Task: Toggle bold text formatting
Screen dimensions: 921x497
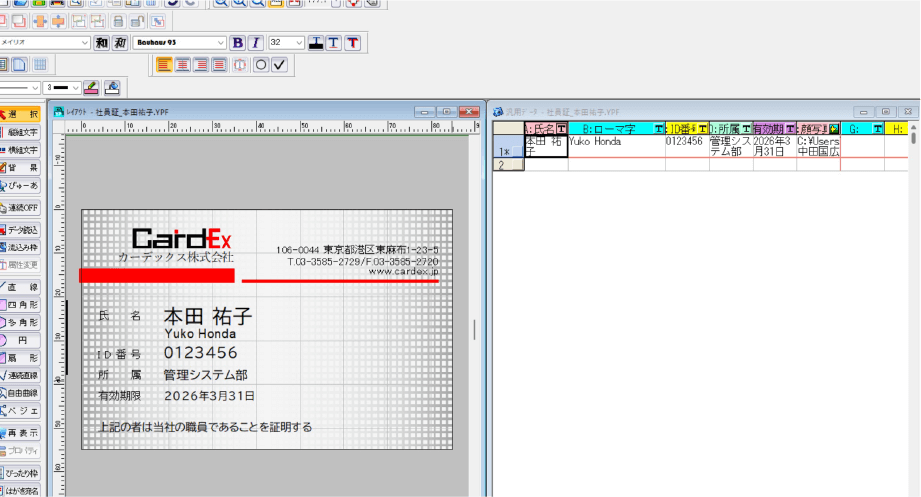Action: (238, 43)
